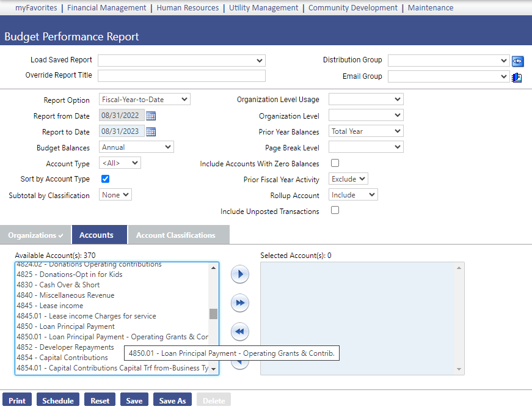Click Selected Accounts scroll up arrow

pyautogui.click(x=459, y=268)
